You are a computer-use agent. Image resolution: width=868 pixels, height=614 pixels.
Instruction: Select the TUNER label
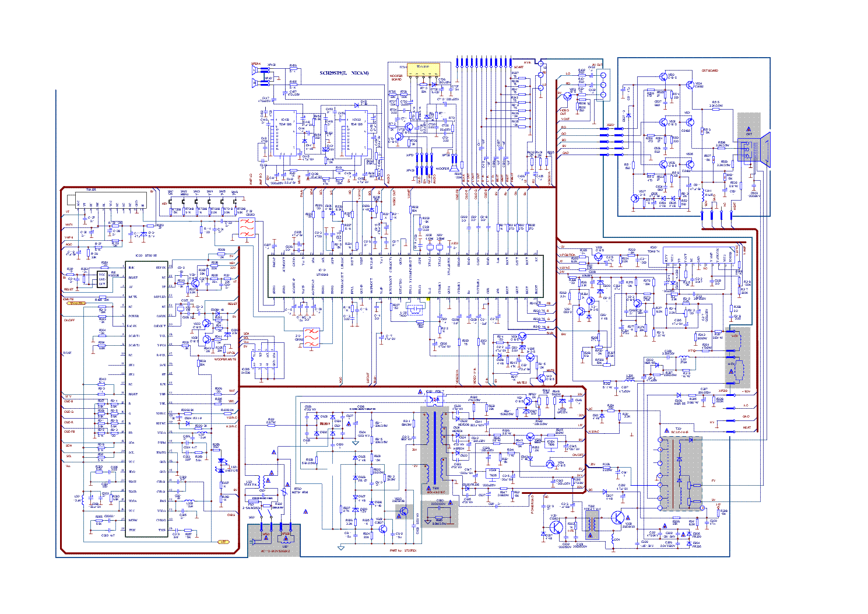pos(91,190)
